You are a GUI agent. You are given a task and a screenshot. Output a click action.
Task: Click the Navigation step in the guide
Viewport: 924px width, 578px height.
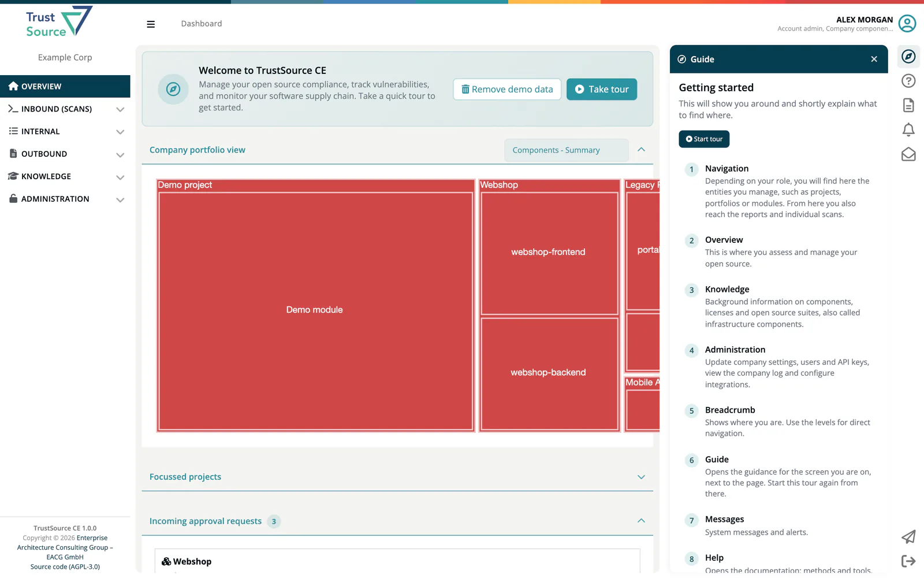pos(726,169)
